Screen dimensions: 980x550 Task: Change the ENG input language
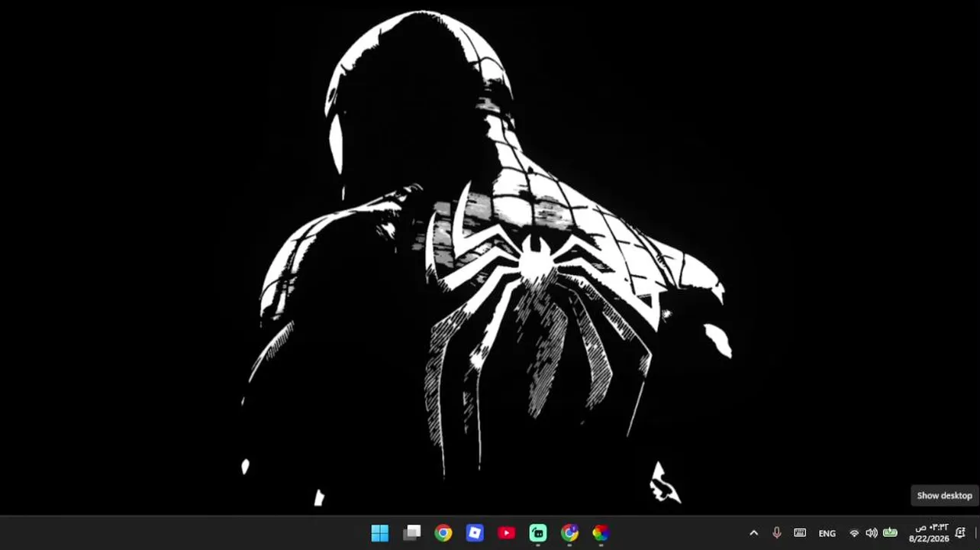click(827, 533)
